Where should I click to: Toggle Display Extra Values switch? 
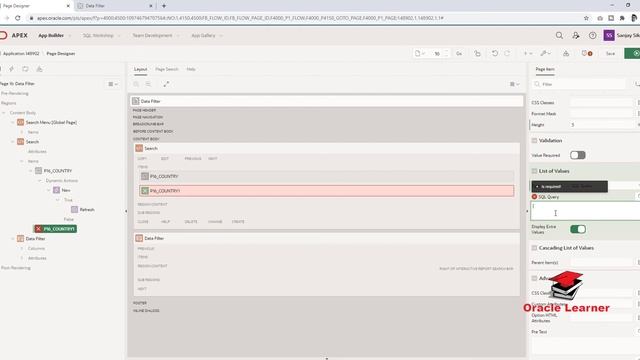(578, 229)
